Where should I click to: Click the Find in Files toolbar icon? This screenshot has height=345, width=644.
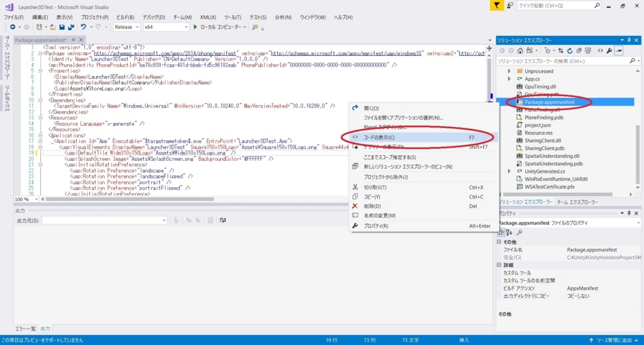(x=255, y=27)
